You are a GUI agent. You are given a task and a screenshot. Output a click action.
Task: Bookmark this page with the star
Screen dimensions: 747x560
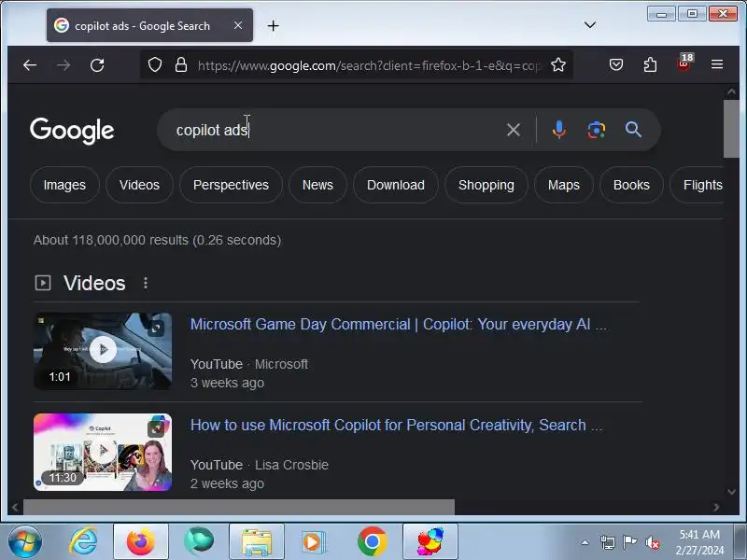(558, 64)
